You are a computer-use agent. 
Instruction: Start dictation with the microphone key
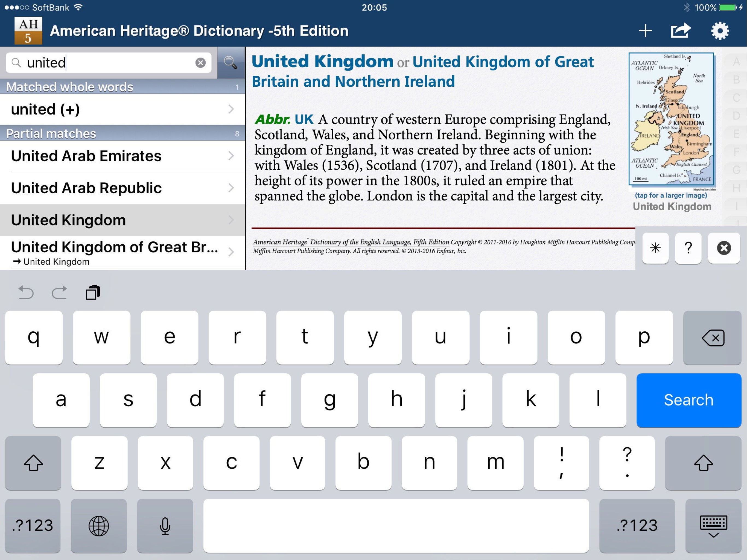point(165,526)
